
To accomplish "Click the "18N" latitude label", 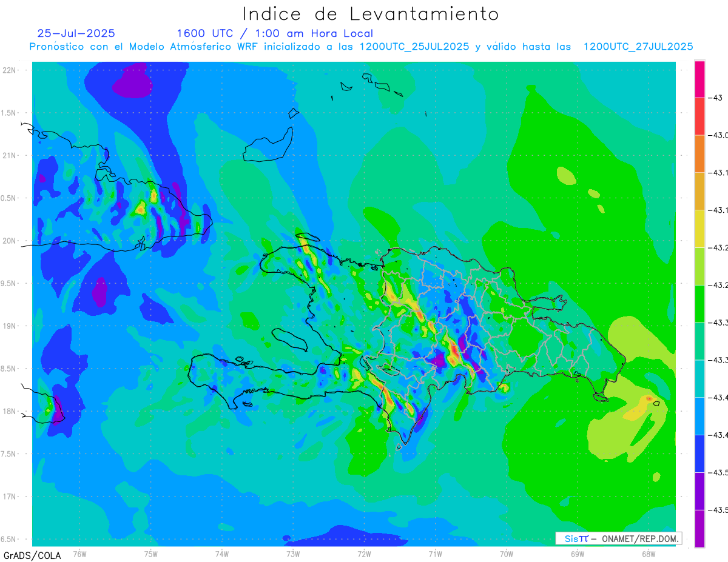I will coord(10,411).
